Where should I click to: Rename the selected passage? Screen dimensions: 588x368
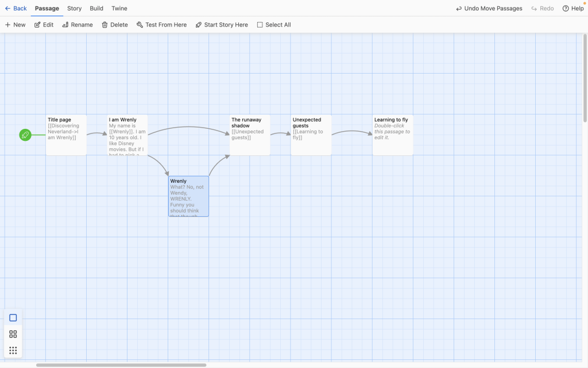click(78, 25)
